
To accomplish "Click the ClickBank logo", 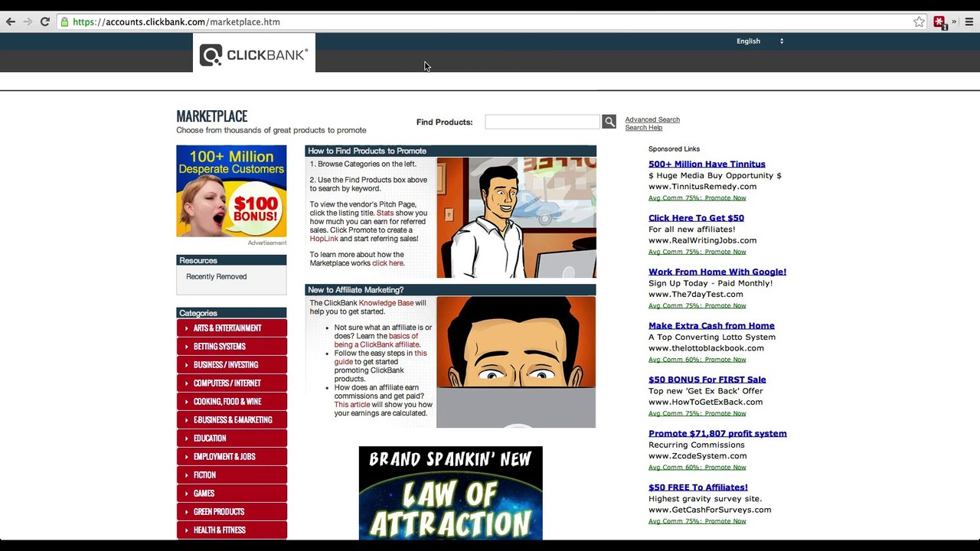I will (x=254, y=54).
